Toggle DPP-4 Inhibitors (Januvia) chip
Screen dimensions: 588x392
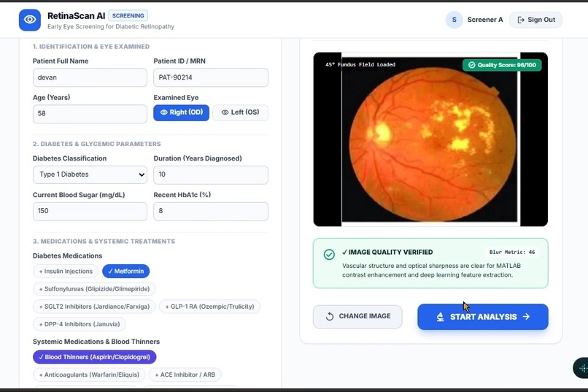click(80, 324)
